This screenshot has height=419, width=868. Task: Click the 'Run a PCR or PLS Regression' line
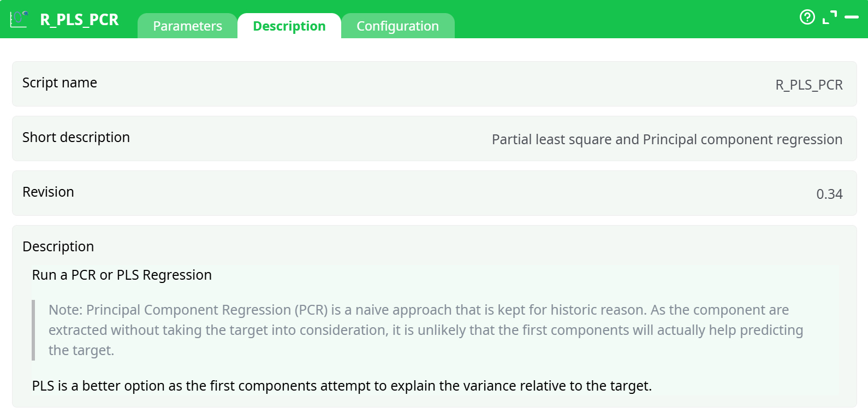(x=122, y=275)
